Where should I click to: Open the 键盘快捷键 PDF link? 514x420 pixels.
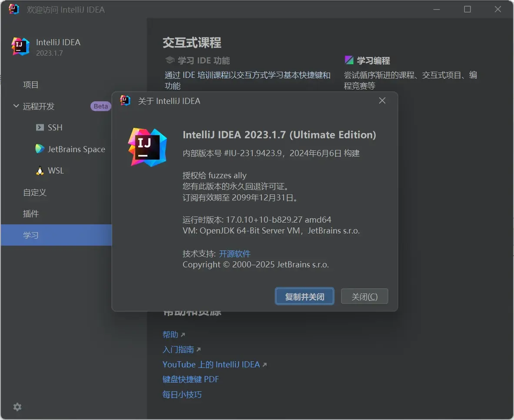190,379
